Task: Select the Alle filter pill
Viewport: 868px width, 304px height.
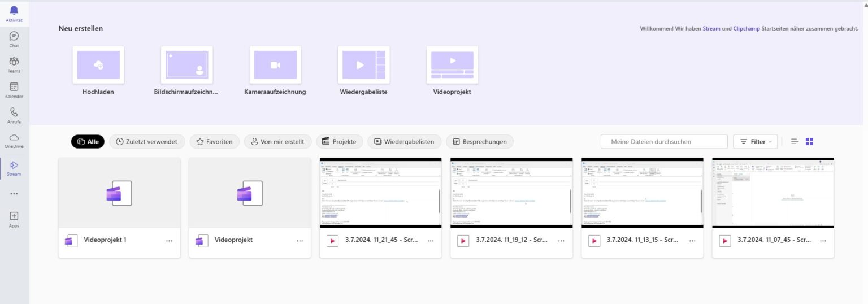Action: [x=88, y=142]
